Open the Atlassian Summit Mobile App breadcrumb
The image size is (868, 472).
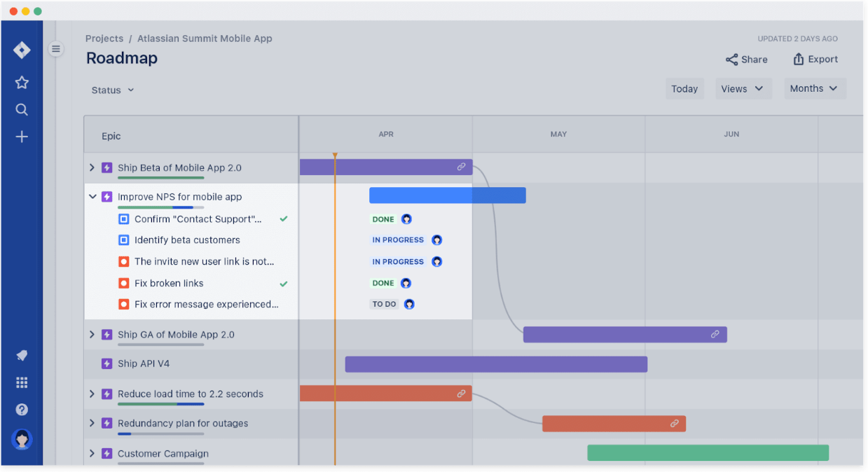pyautogui.click(x=205, y=39)
